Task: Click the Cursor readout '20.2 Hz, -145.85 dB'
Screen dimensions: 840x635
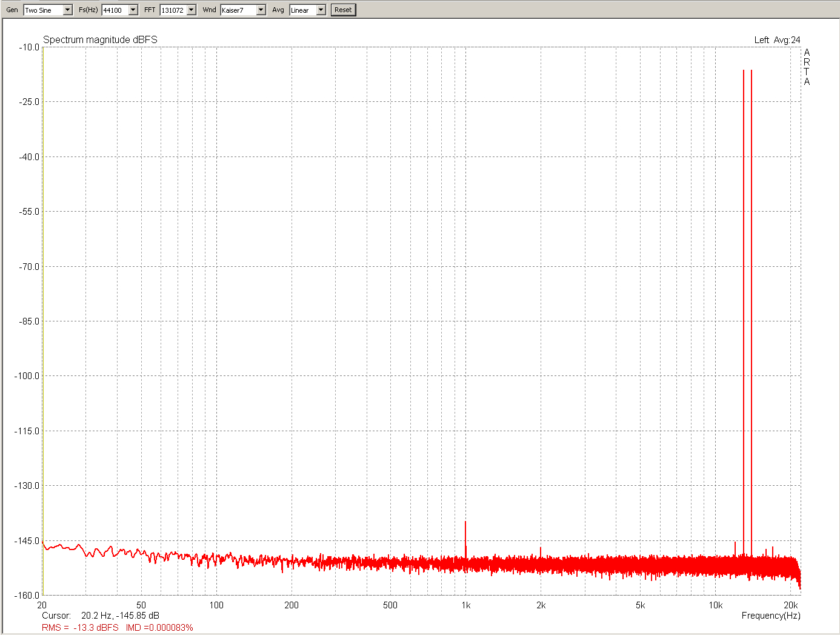Action: tap(120, 615)
